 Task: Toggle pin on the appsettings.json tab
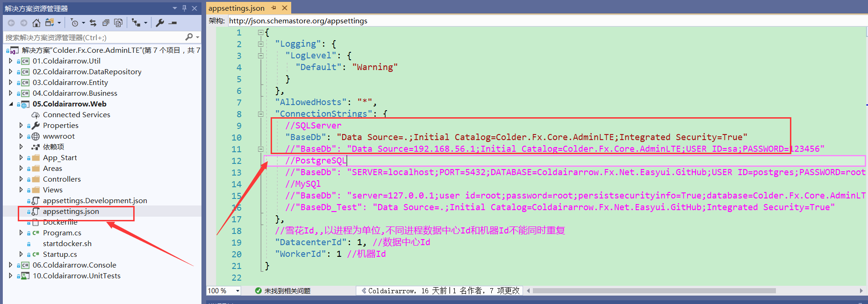pos(273,8)
